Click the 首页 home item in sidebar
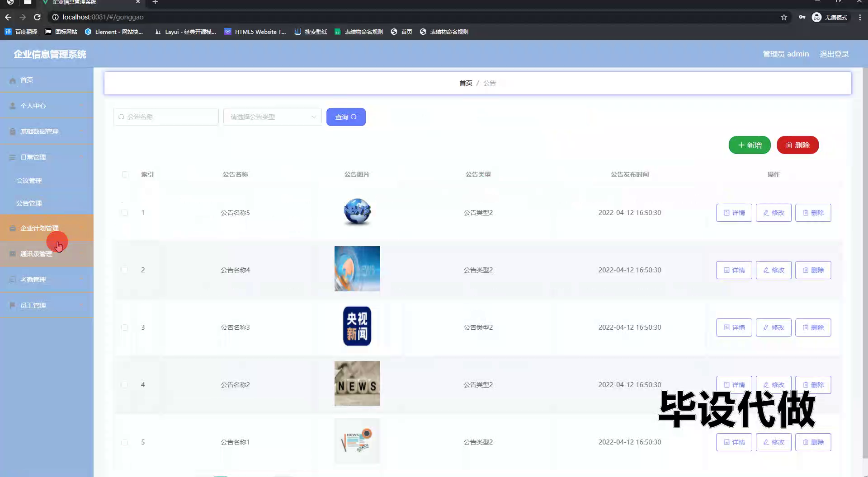 [47, 80]
